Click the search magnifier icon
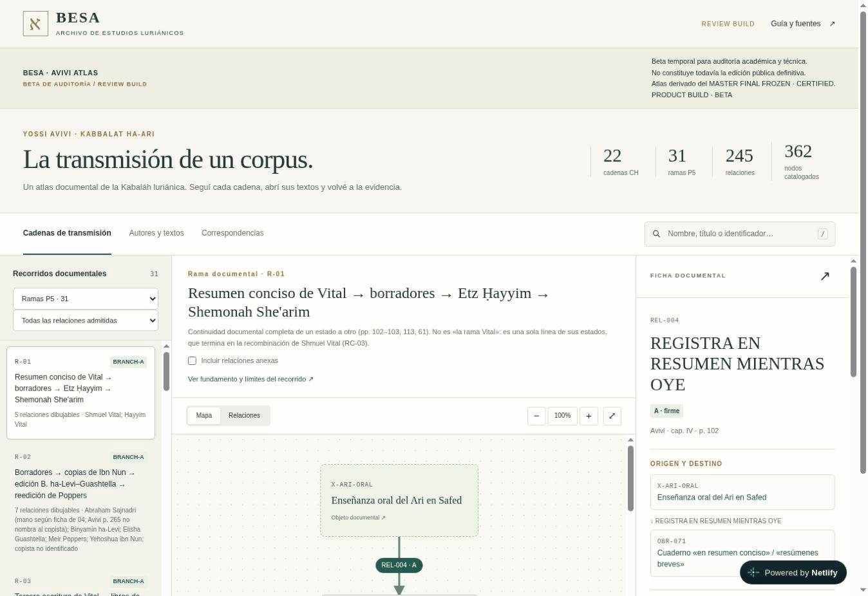 pos(656,234)
